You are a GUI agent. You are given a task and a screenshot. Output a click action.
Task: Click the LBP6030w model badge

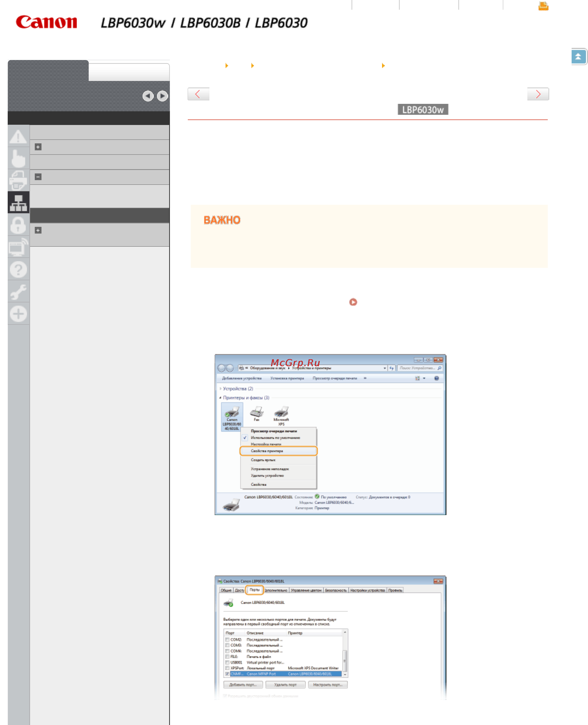pyautogui.click(x=423, y=109)
